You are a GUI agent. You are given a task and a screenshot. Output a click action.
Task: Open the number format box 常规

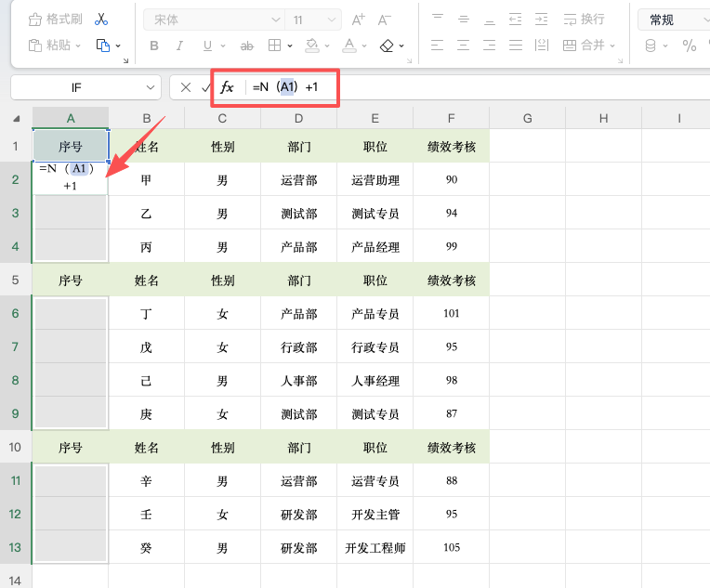(674, 20)
